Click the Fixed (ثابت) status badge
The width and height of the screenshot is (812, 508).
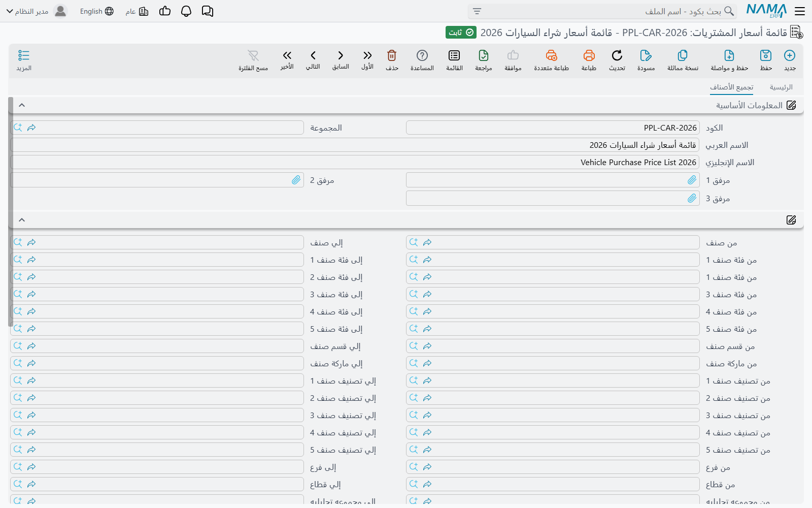click(461, 33)
